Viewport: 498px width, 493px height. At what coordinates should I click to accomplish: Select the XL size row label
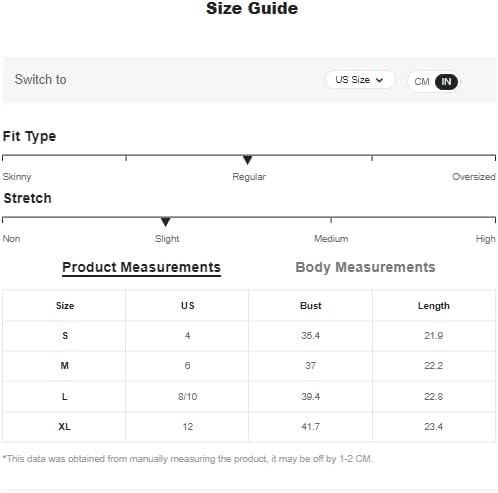click(x=64, y=427)
